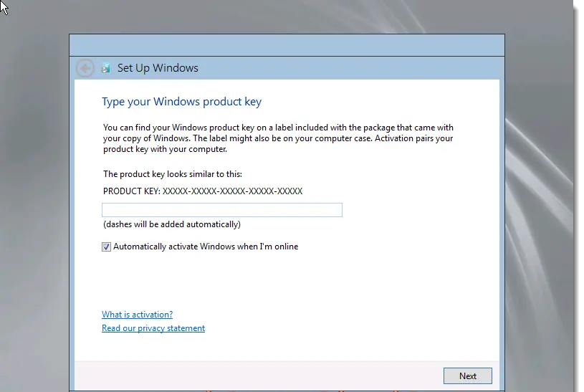Screen dimensions: 584x392
Task: Click the 'Type your Windows product key' heading
Action: [x=182, y=102]
